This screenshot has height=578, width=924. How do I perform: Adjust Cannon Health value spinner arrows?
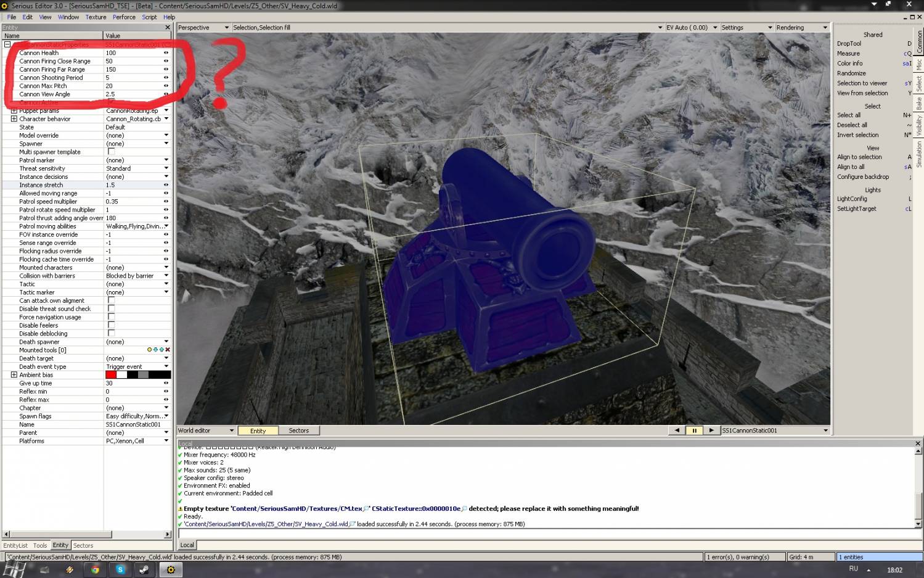point(166,53)
